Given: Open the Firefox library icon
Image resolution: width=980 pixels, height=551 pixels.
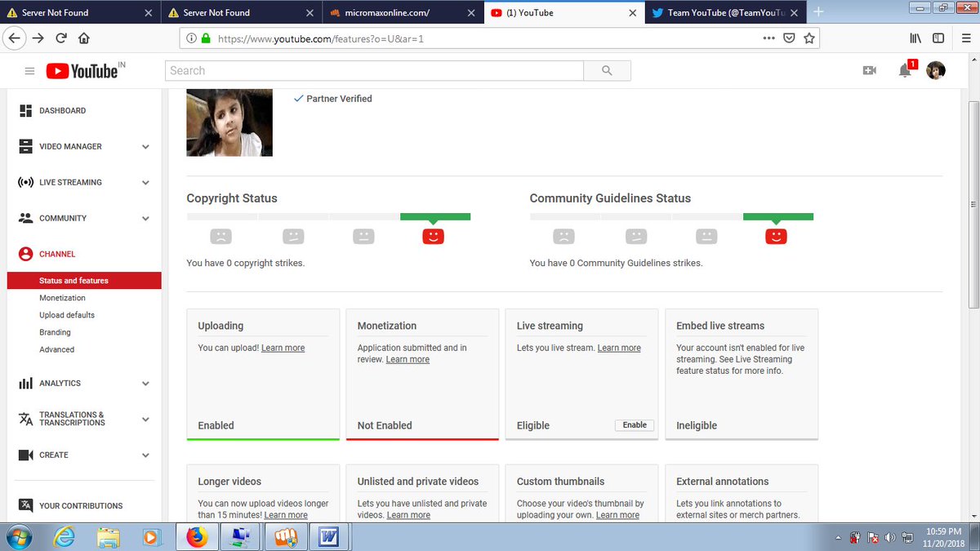Looking at the screenshot, I should point(916,38).
